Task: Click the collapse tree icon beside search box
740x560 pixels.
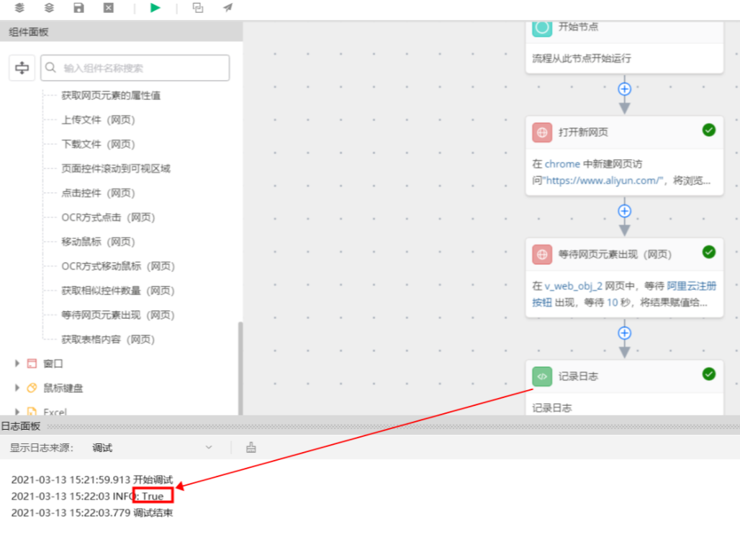Action: coord(22,68)
